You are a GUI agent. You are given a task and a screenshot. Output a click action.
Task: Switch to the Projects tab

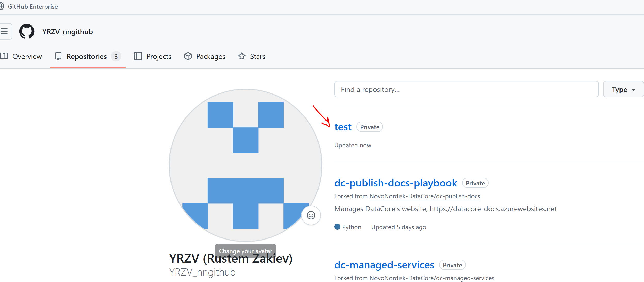coord(152,56)
